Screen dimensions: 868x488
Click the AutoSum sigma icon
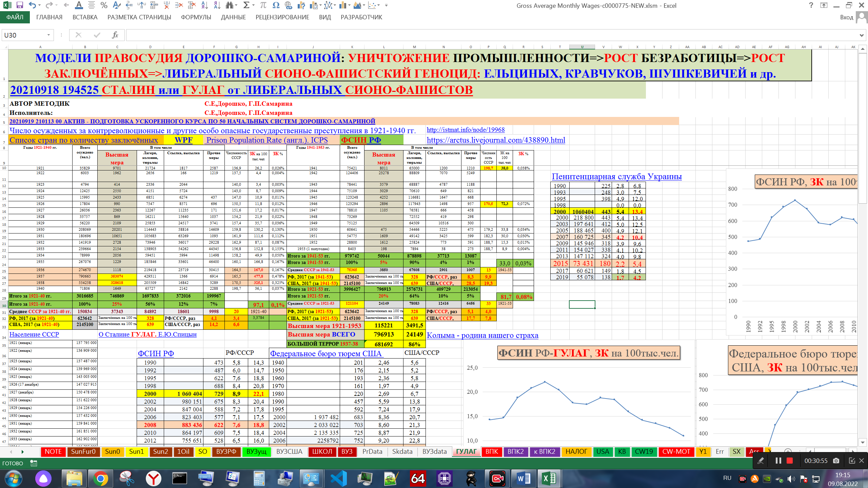(x=246, y=5)
